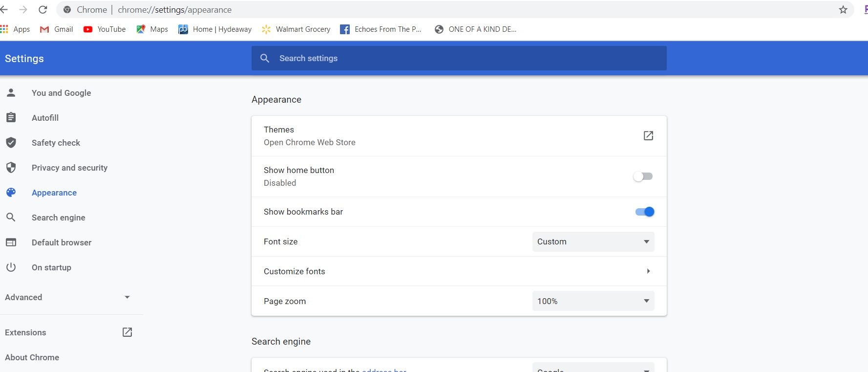Open the Maps bookmark
Viewport: 868px width, 372px height.
152,29
